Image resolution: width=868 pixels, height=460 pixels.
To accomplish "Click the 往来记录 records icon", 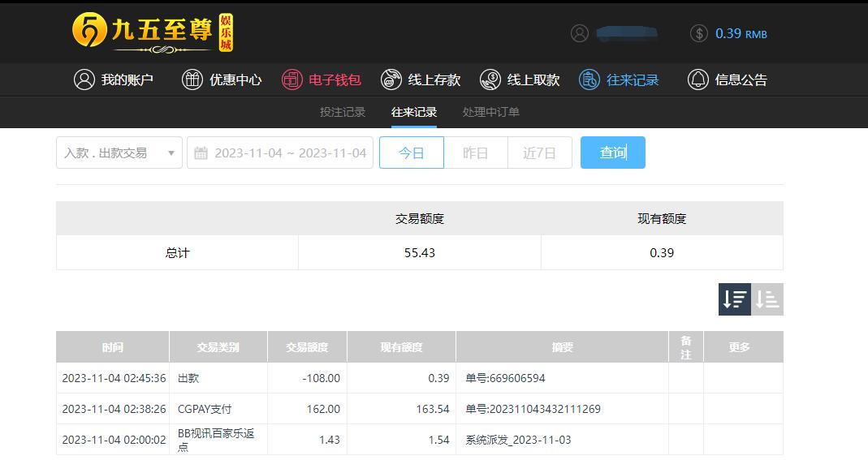I will (x=589, y=80).
